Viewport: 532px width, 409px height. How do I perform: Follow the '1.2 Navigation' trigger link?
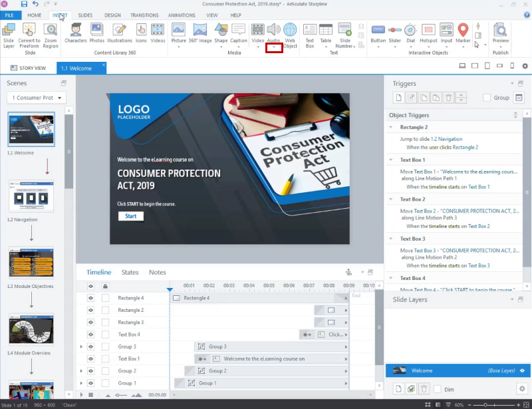446,139
